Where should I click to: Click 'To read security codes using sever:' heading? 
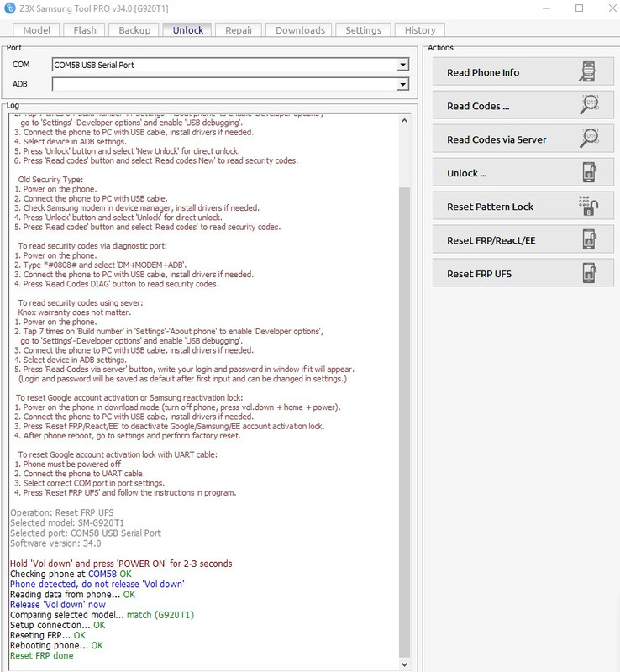click(x=81, y=302)
